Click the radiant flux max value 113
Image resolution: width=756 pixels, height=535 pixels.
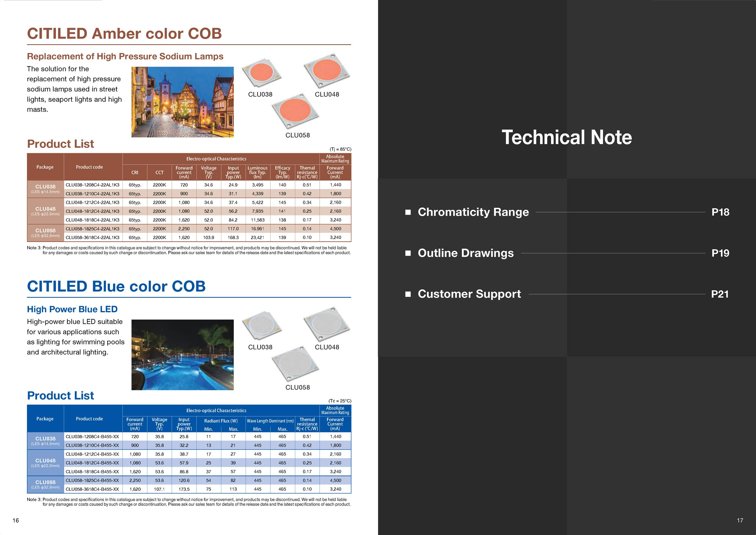[233, 489]
